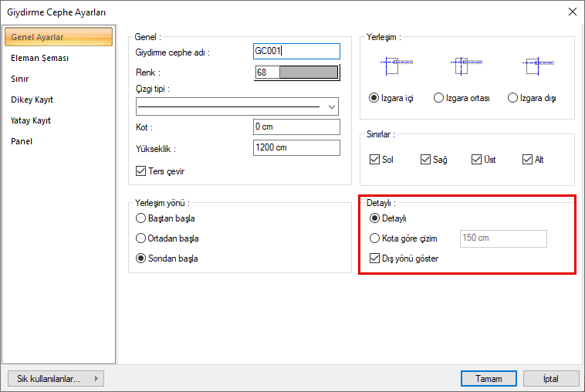This screenshot has height=392, width=585.
Task: Expand the Sık kullanılanlar menu arrow
Action: tap(96, 379)
